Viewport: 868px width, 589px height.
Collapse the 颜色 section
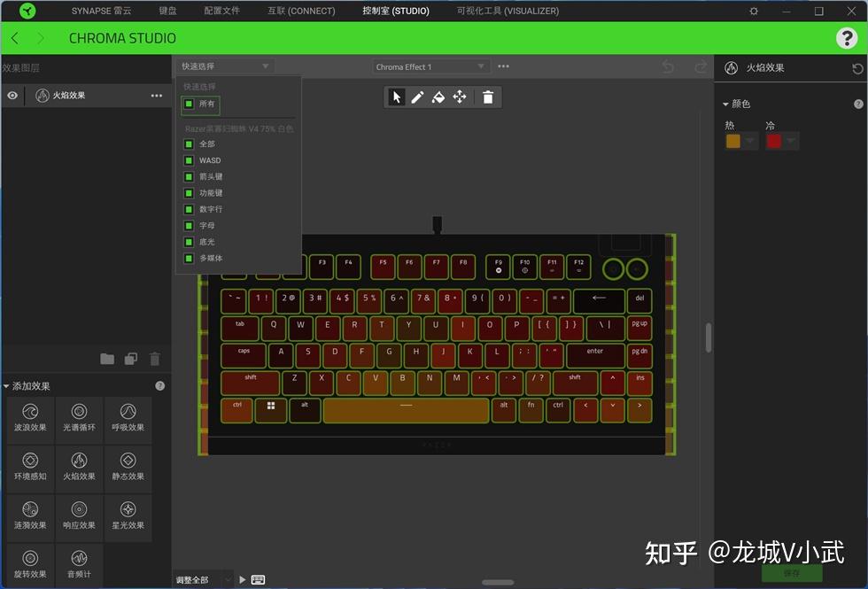pyautogui.click(x=725, y=105)
